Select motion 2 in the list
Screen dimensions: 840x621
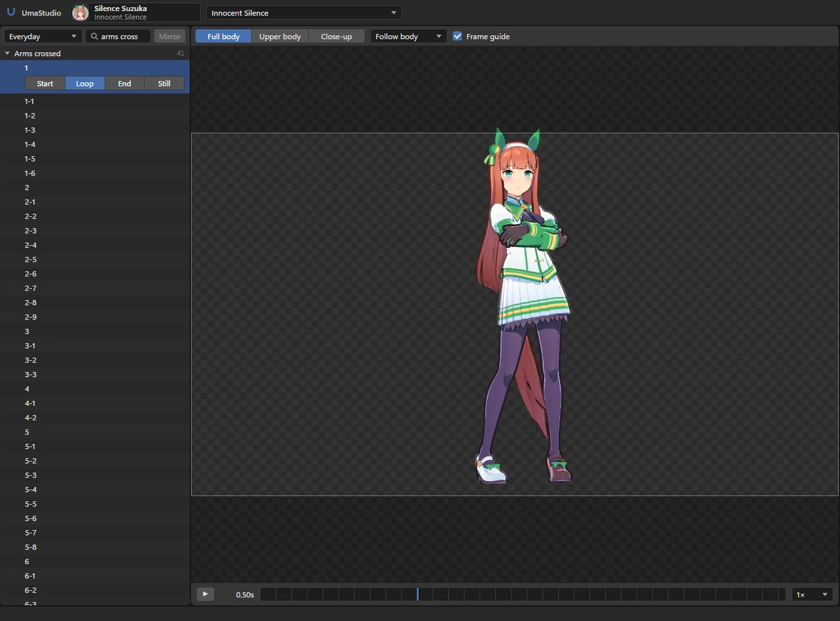(x=95, y=188)
